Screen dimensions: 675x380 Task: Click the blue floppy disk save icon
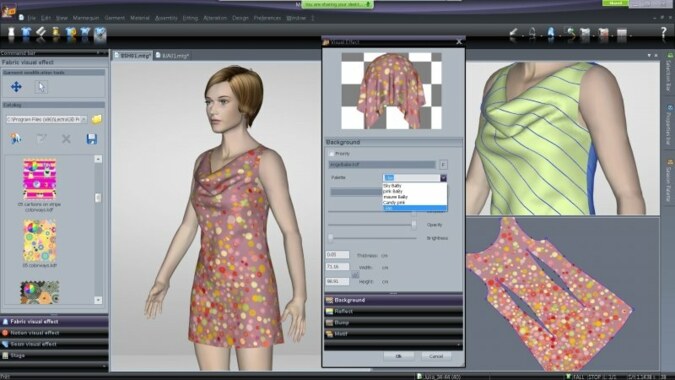92,139
